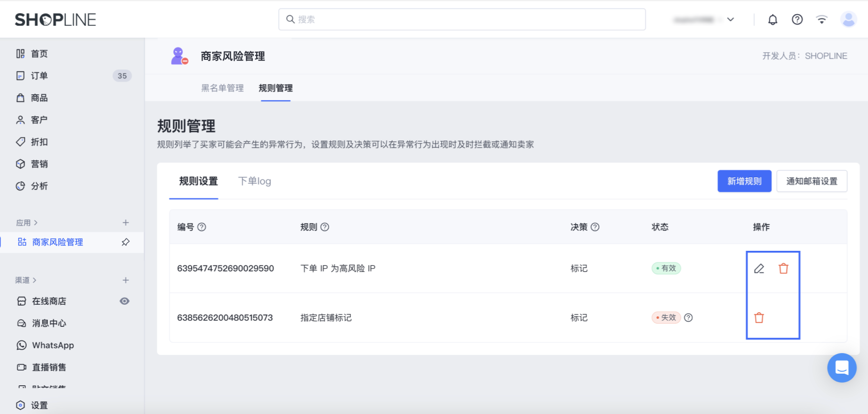Viewport: 868px width, 414px height.
Task: Open 订单 in the sidebar
Action: click(39, 76)
